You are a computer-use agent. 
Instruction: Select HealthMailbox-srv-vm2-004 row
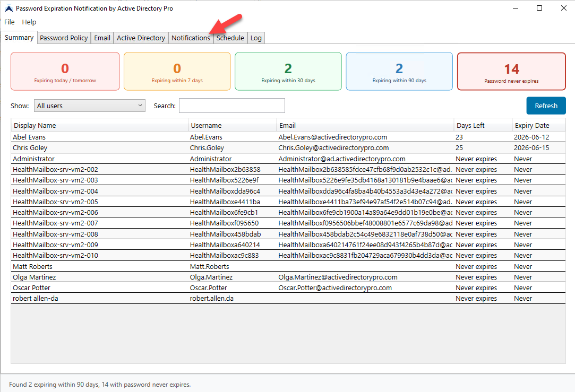(x=288, y=191)
